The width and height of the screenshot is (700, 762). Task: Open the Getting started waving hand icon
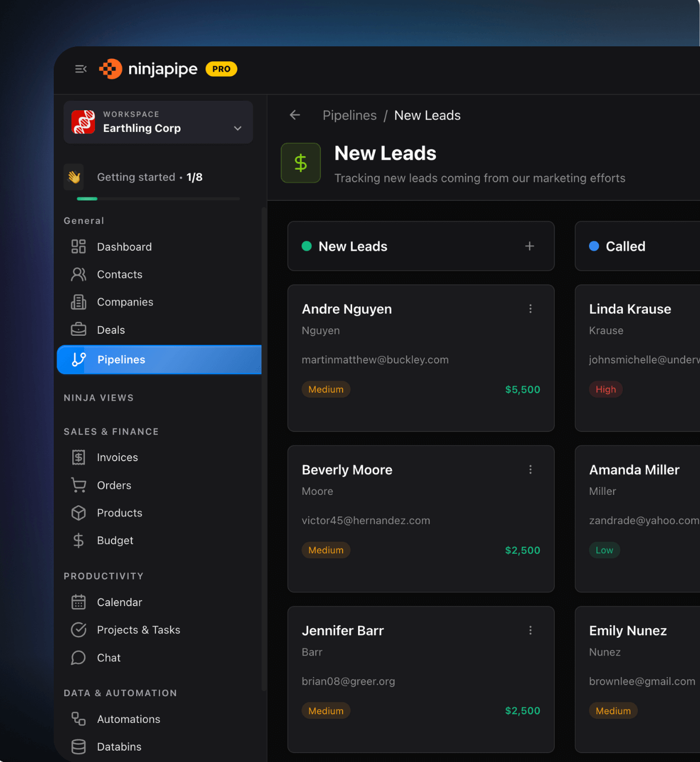[x=74, y=177]
